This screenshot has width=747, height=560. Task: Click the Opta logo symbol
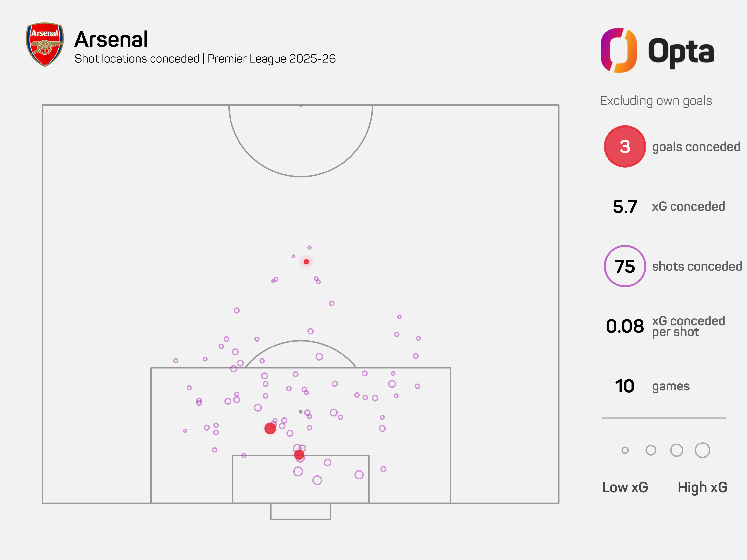point(618,51)
